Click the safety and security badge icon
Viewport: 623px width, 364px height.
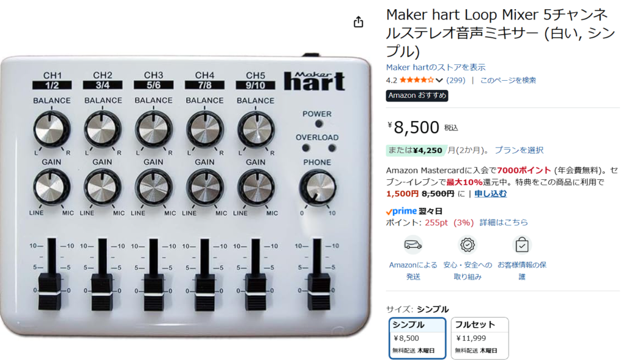[467, 245]
